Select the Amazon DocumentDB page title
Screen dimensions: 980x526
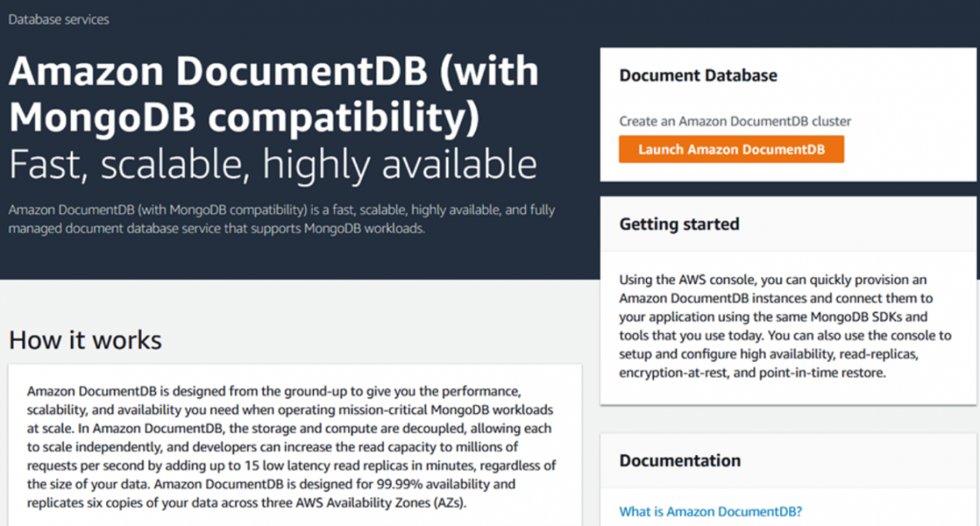273,92
